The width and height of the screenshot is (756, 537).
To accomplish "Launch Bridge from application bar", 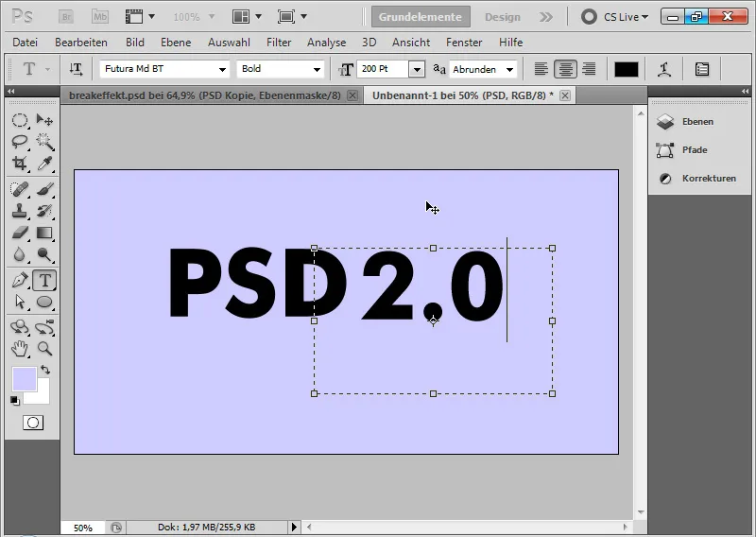I will pos(66,17).
